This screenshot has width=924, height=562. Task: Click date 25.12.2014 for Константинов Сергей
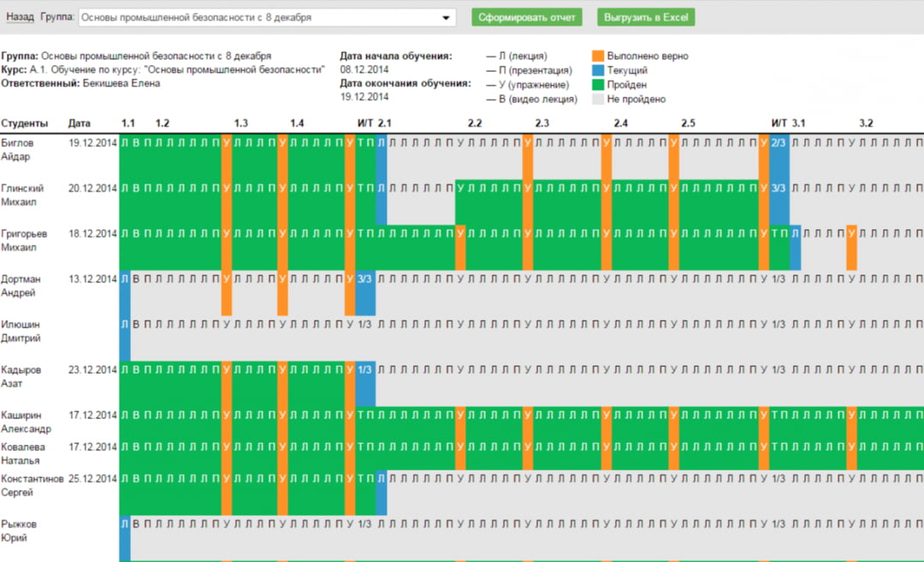coord(92,479)
